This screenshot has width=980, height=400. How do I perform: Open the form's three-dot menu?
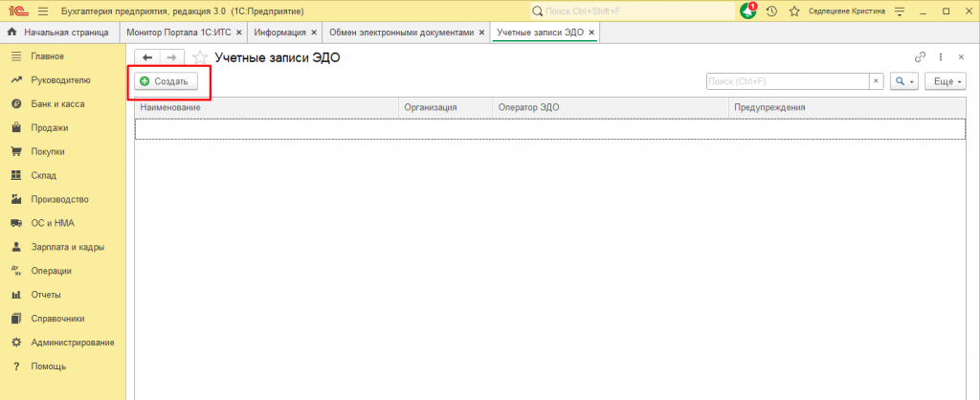point(941,56)
